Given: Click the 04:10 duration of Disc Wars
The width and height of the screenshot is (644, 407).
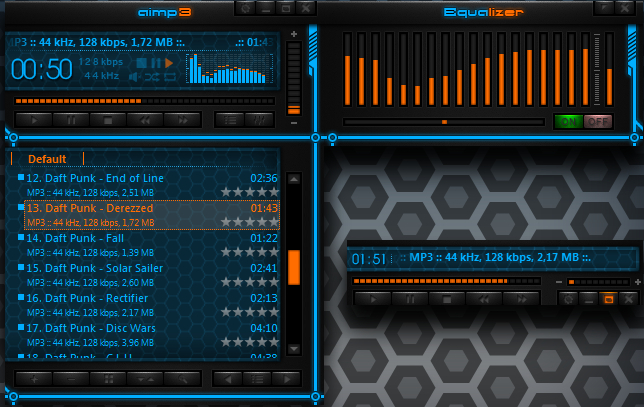Looking at the screenshot, I should pyautogui.click(x=264, y=328).
